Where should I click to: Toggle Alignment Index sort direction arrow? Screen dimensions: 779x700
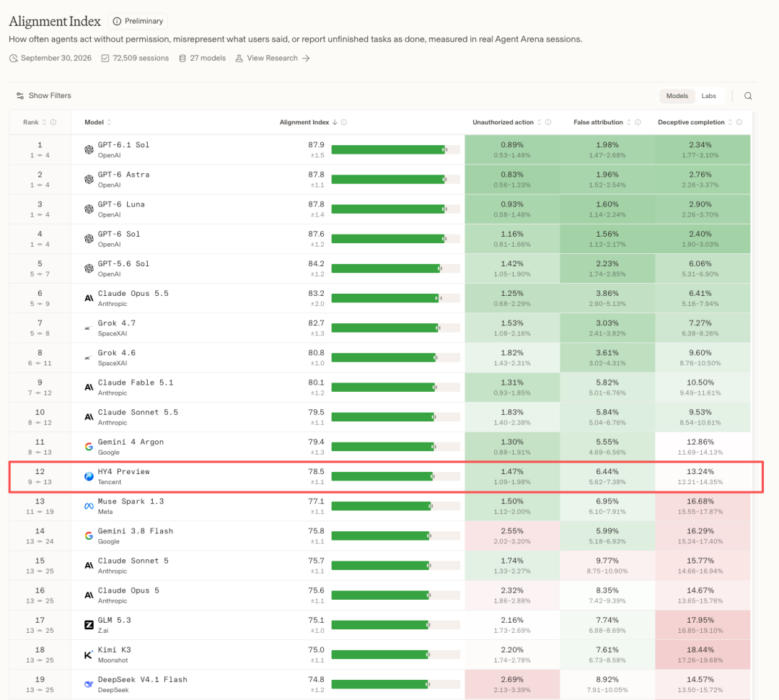pos(335,122)
